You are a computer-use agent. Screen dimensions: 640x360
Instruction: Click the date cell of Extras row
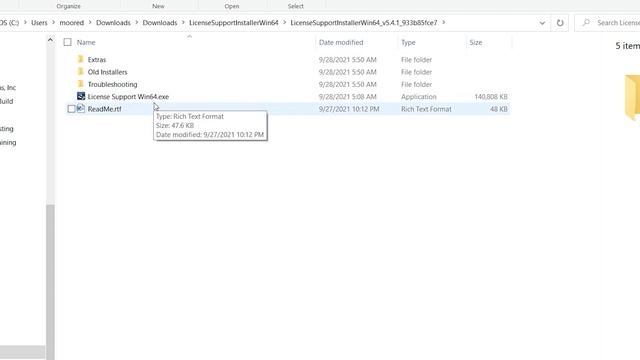(x=347, y=60)
